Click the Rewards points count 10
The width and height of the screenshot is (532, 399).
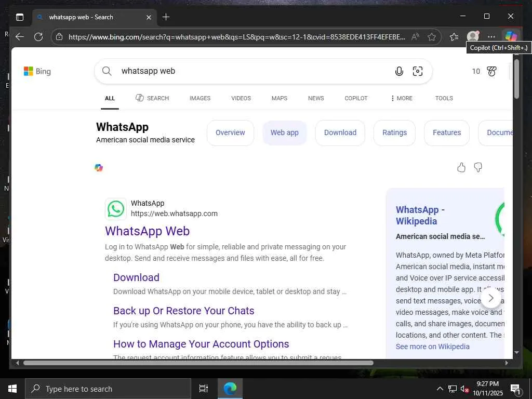point(476,71)
